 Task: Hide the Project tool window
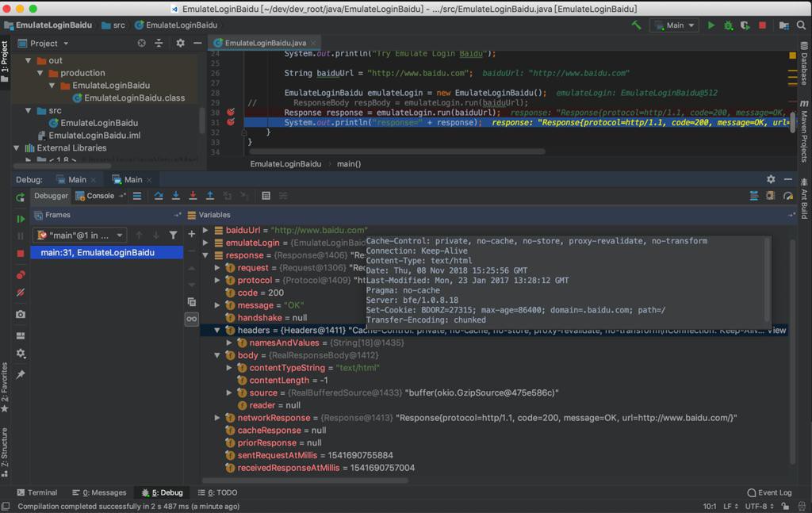pos(197,43)
